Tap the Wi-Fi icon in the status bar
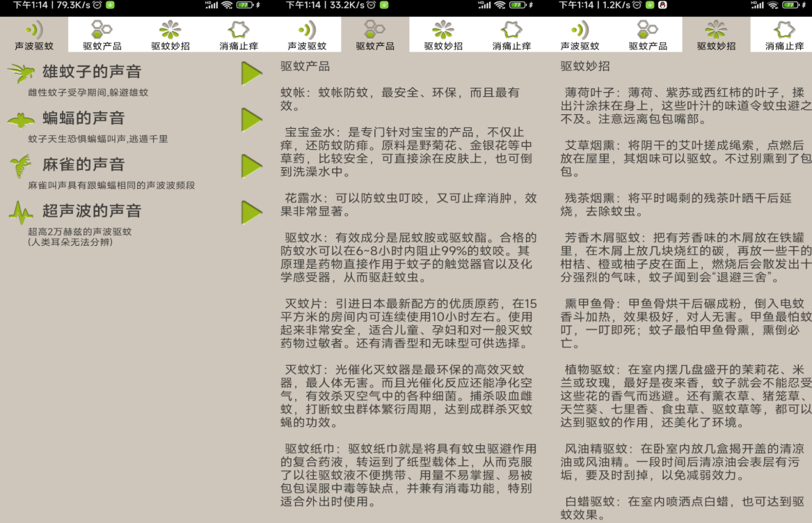 (226, 6)
